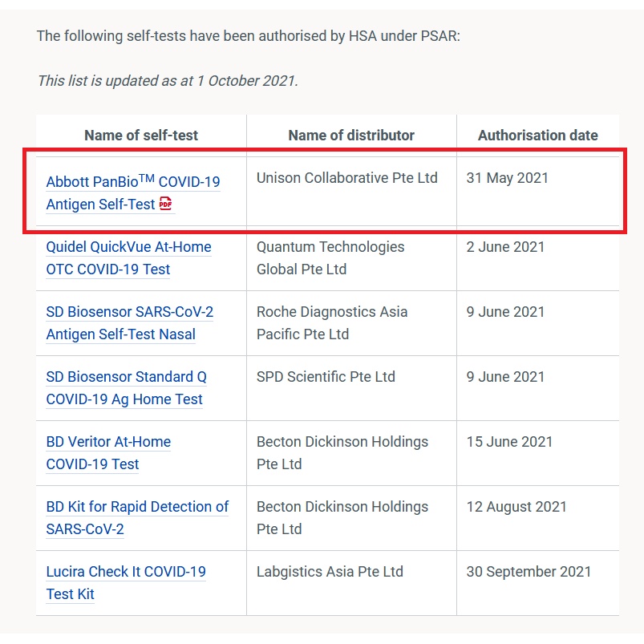Select the 12 August 2021 date cell
The width and height of the screenshot is (644, 644).
pos(516,507)
